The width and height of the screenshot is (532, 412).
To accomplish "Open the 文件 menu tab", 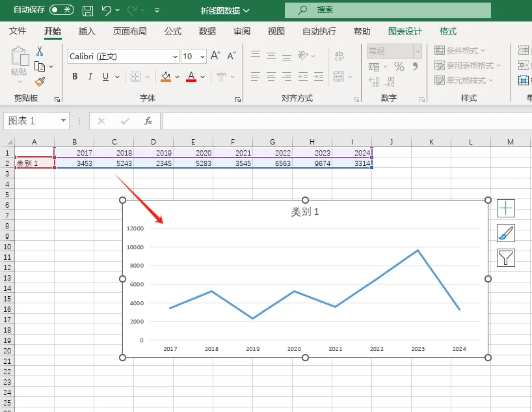I will pyautogui.click(x=18, y=31).
